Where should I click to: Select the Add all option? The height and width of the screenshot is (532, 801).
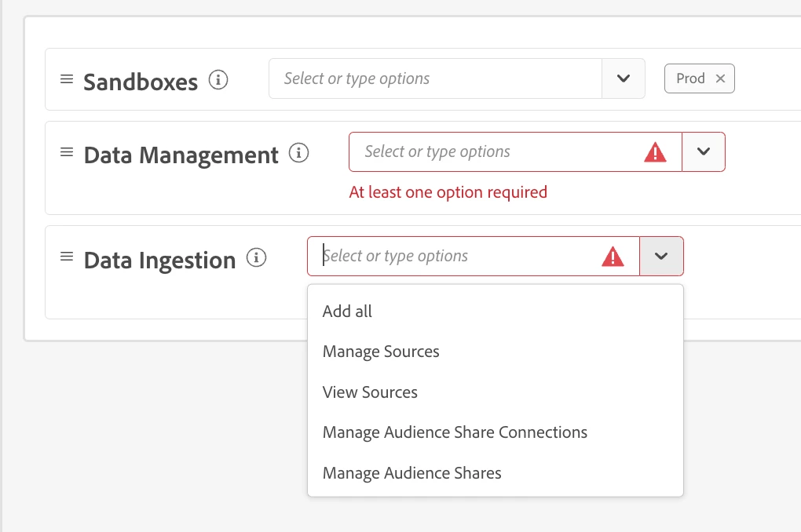point(347,312)
